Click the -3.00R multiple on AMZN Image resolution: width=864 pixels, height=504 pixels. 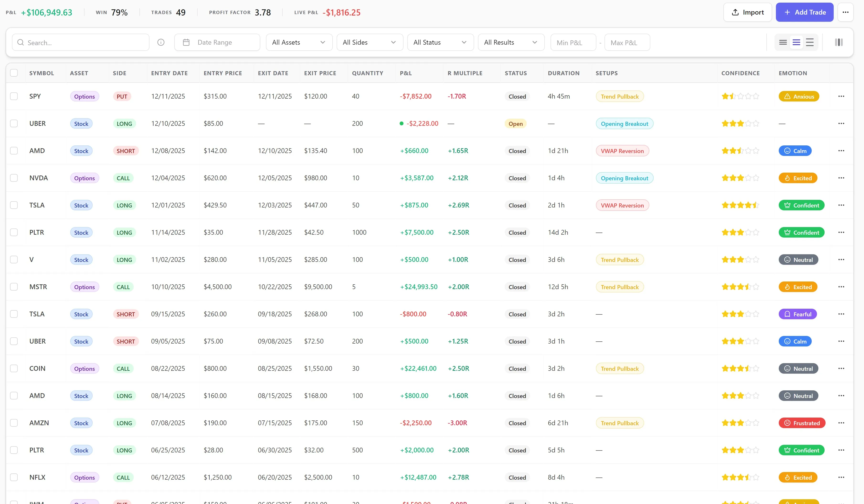(x=457, y=423)
